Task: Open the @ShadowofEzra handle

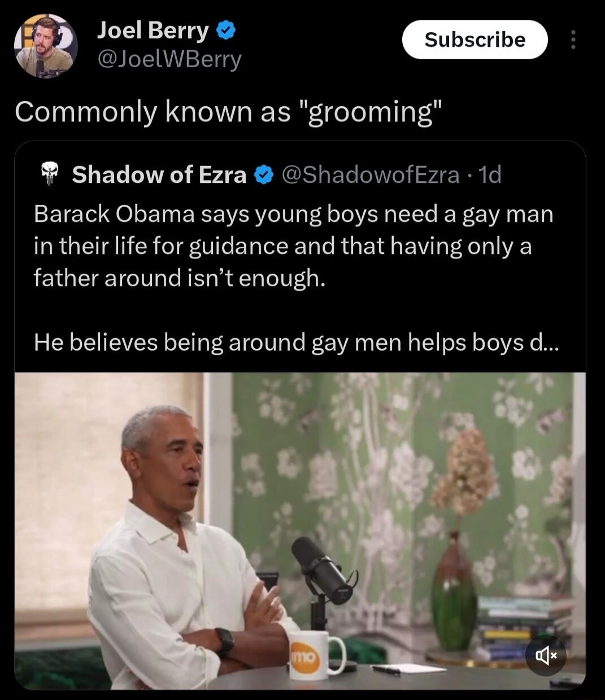Action: pos(370,175)
